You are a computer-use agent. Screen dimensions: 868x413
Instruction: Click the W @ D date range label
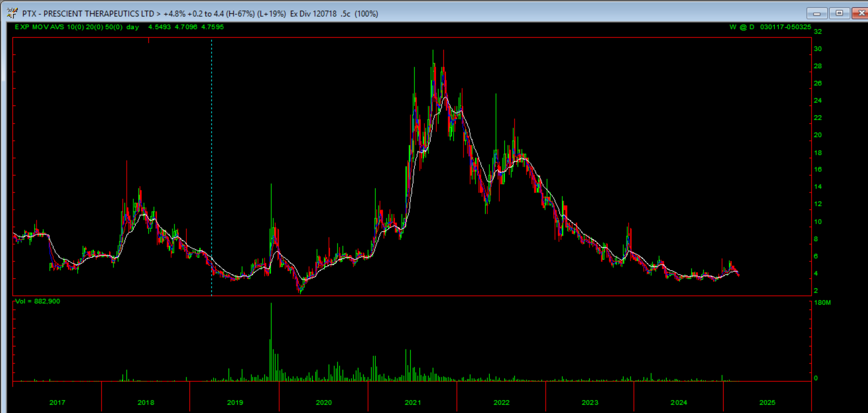pos(770,27)
